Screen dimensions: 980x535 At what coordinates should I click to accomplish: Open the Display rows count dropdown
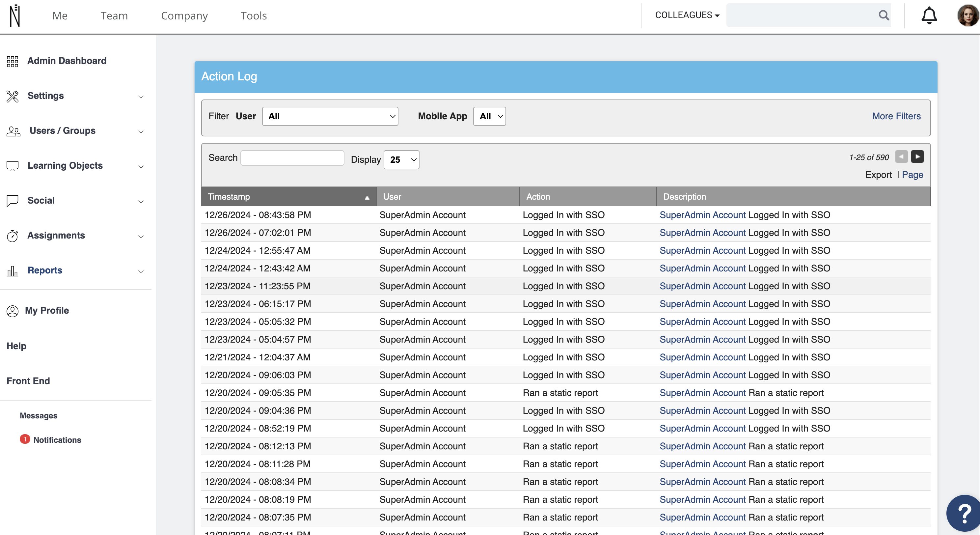(401, 159)
